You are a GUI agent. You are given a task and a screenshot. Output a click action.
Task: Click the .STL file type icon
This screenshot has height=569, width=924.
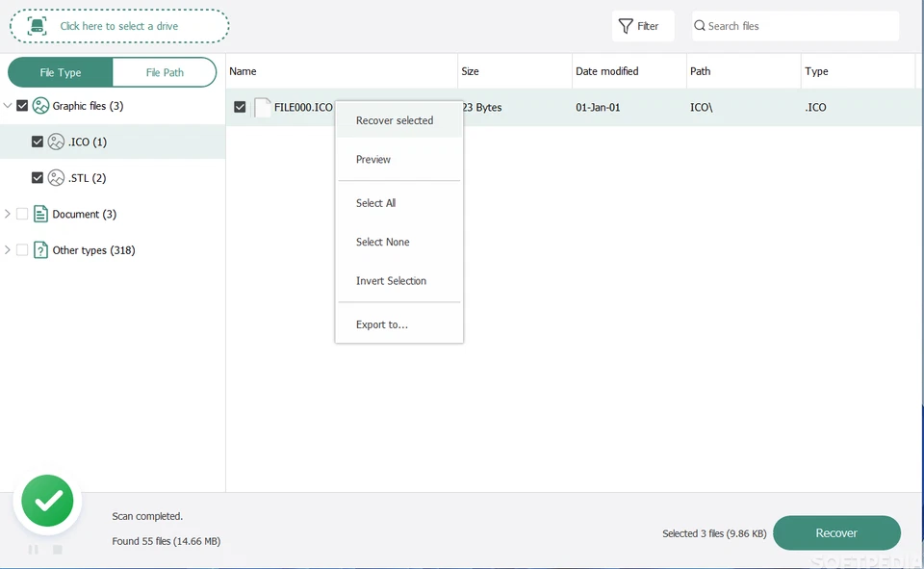tap(57, 178)
